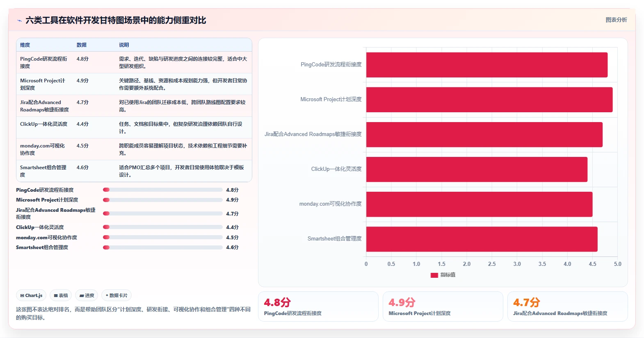The width and height of the screenshot is (644, 338).
Task: Select the 表格 tag chip
Action: click(61, 295)
